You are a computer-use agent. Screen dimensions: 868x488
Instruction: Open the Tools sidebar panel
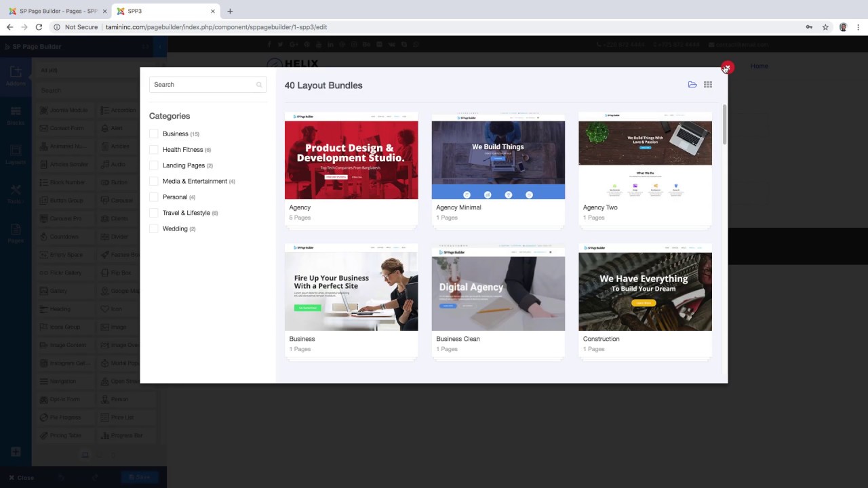point(16,194)
